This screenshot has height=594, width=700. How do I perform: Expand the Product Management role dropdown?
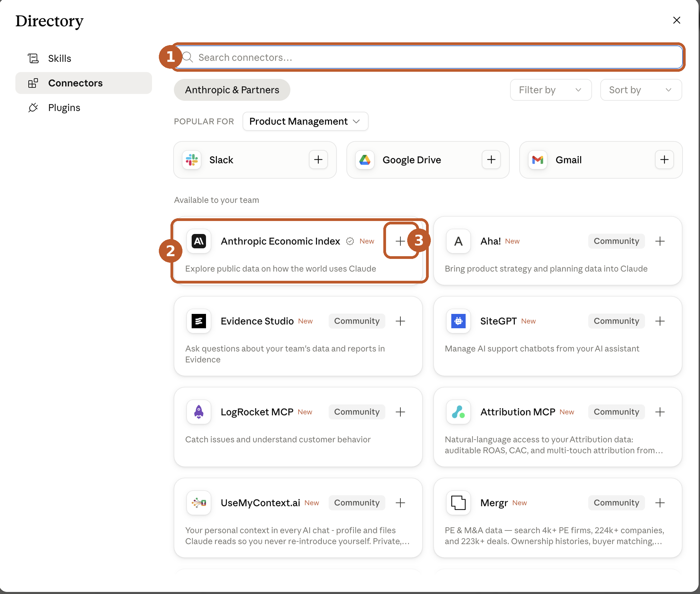[x=305, y=121]
